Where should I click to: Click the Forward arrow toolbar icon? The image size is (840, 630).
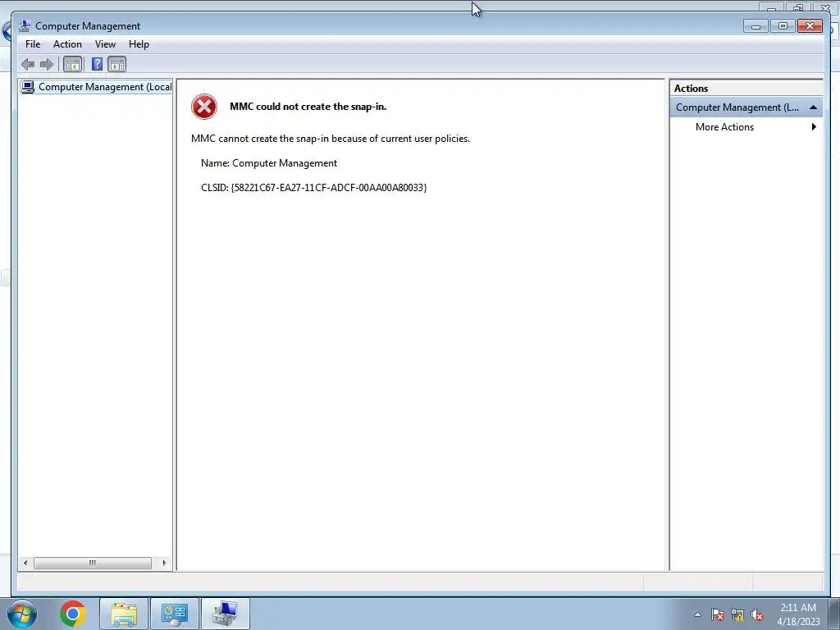point(47,65)
